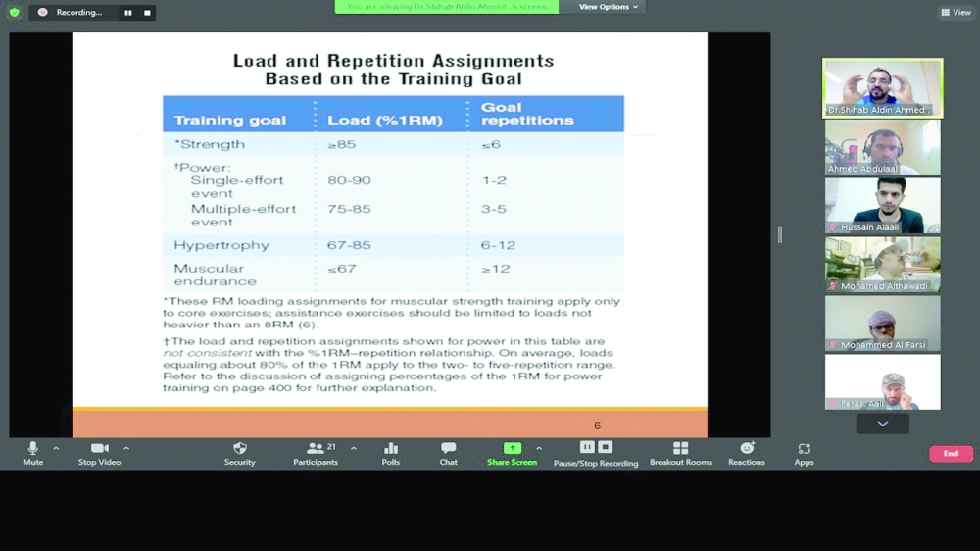Click the screen-viewing green banner

click(446, 7)
